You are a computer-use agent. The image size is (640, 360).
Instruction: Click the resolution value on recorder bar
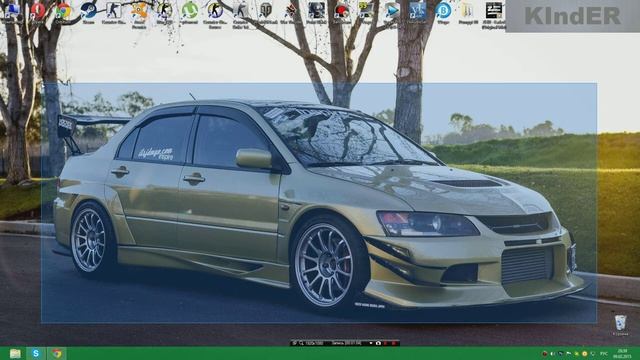tap(315, 343)
